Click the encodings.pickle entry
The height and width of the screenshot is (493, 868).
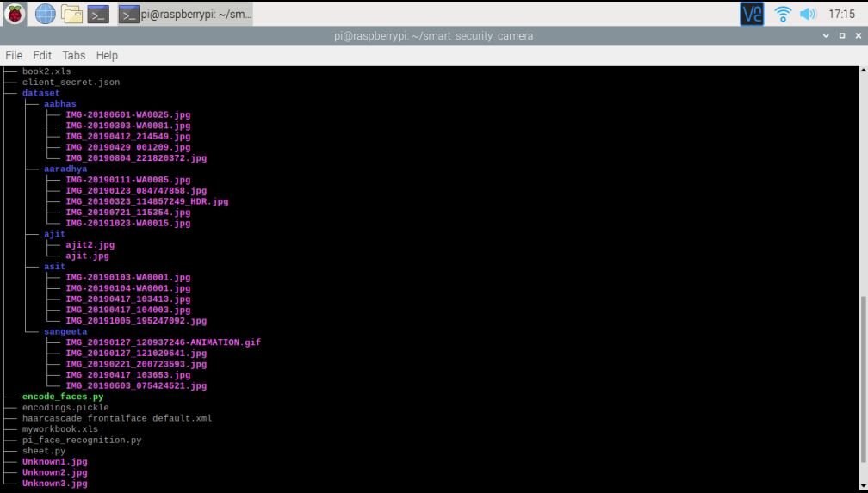tap(65, 408)
